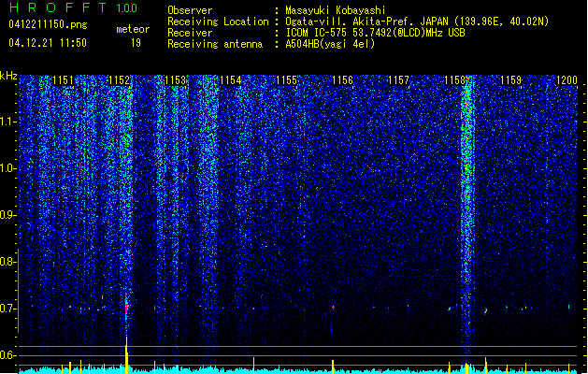Select observer name Masayuki Kobayashi
588x374 pixels.
[336, 10]
